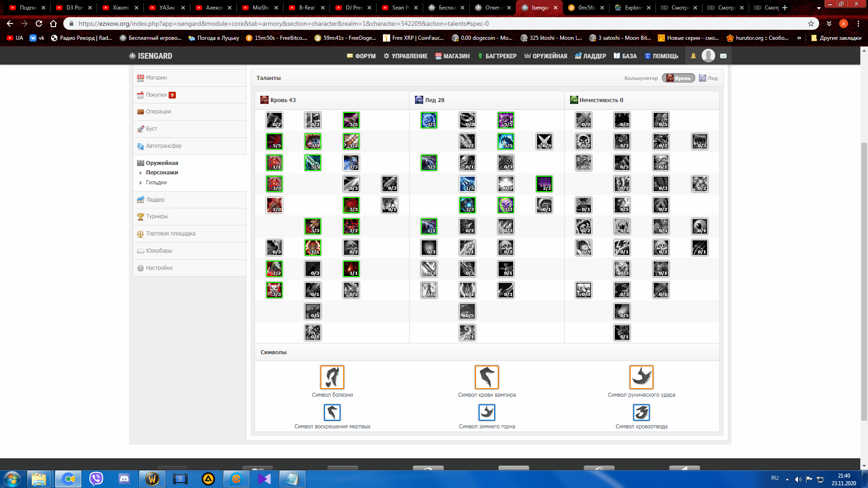This screenshot has width=868, height=488.
Task: Switch to the Кровь talent spec
Action: tap(679, 78)
